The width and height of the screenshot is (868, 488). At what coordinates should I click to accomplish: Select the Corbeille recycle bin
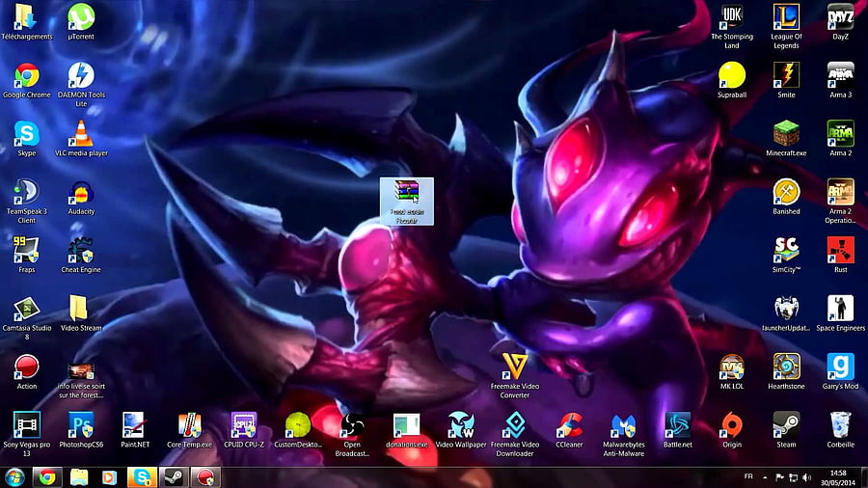point(840,430)
